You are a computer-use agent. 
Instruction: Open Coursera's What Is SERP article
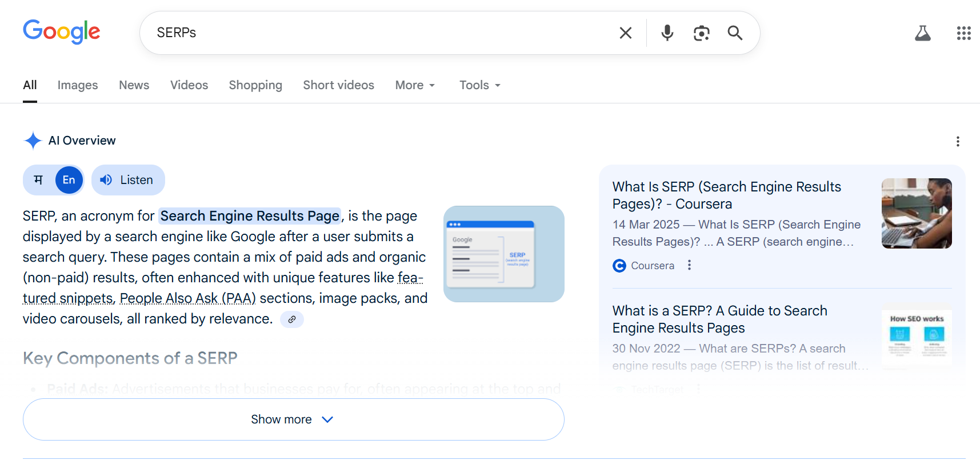click(726, 195)
